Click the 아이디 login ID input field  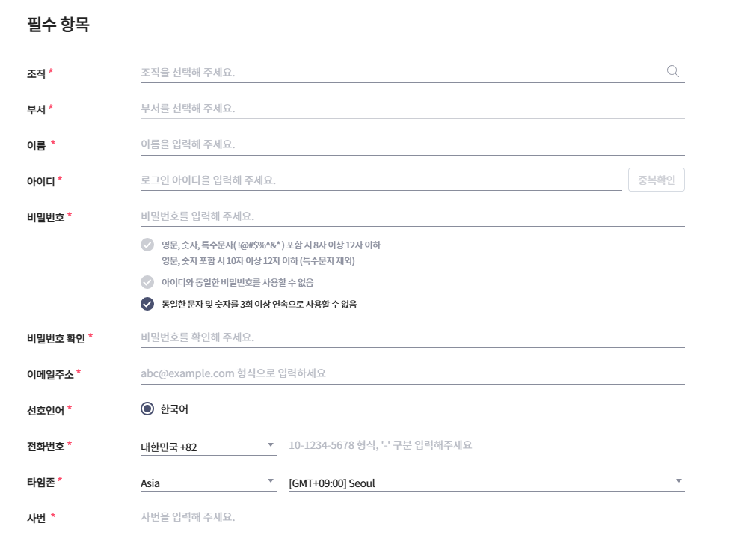click(x=374, y=179)
